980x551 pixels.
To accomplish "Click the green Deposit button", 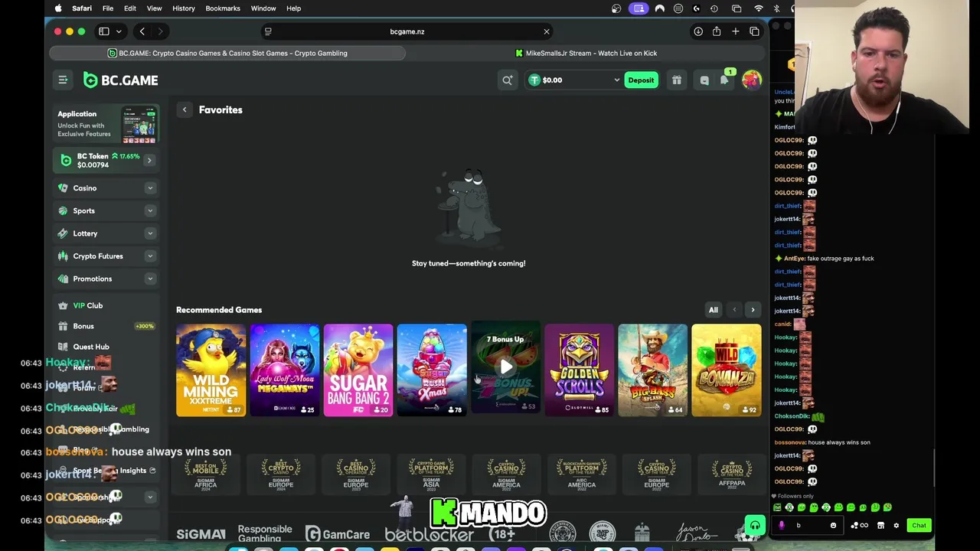I will click(641, 80).
